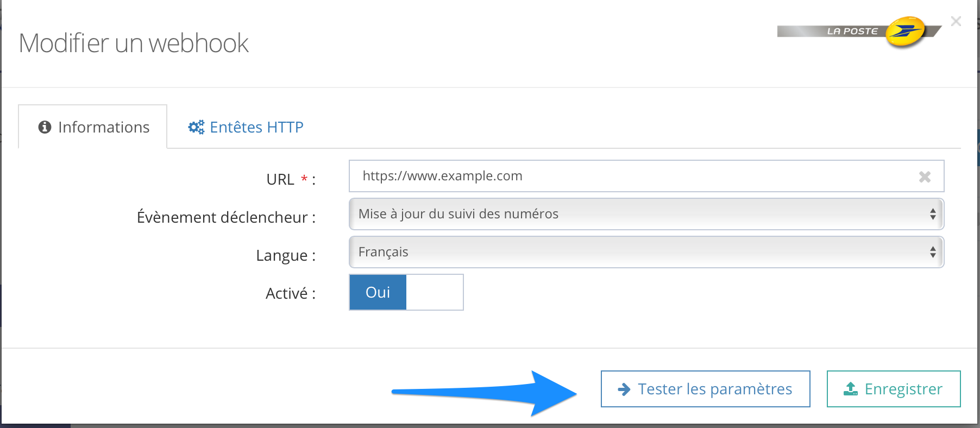Click the arrows of the Évènement déclencheur selector
This screenshot has width=980, height=428.
click(x=932, y=214)
